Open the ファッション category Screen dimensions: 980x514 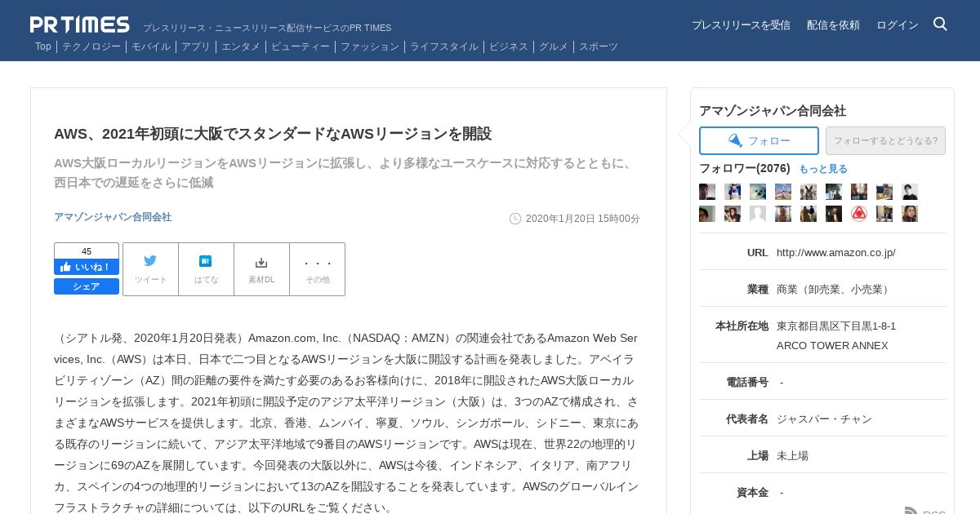pyautogui.click(x=370, y=47)
